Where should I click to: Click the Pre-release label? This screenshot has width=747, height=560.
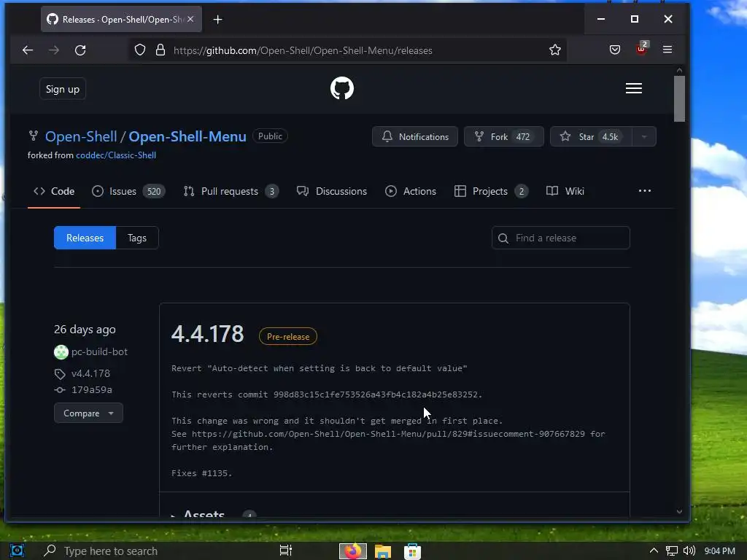coord(287,337)
